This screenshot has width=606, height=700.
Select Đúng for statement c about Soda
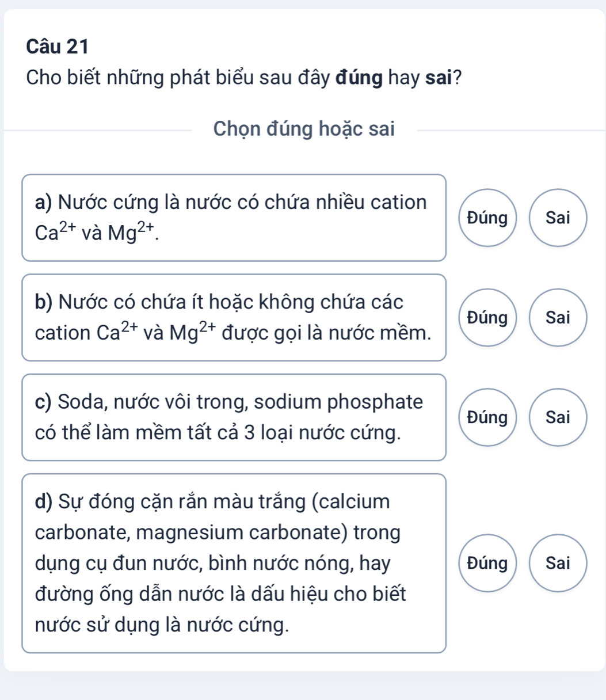487,417
